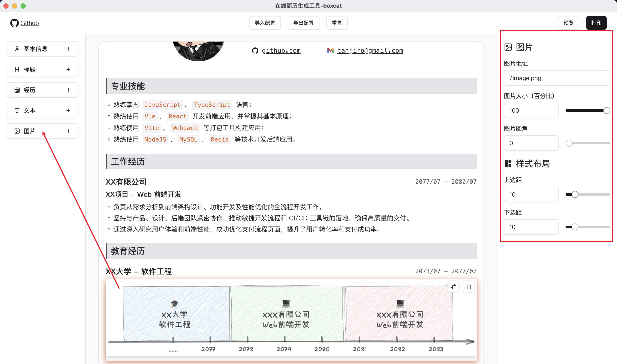Click the 下边距 input field

pos(531,227)
